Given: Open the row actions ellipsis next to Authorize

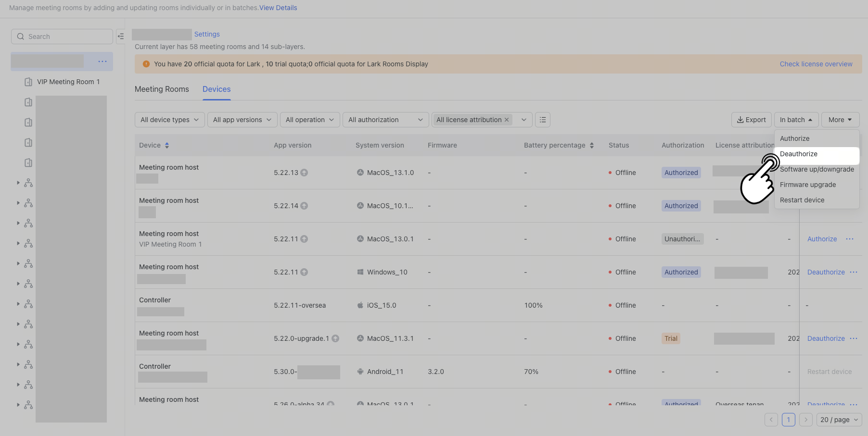Looking at the screenshot, I should tap(849, 239).
